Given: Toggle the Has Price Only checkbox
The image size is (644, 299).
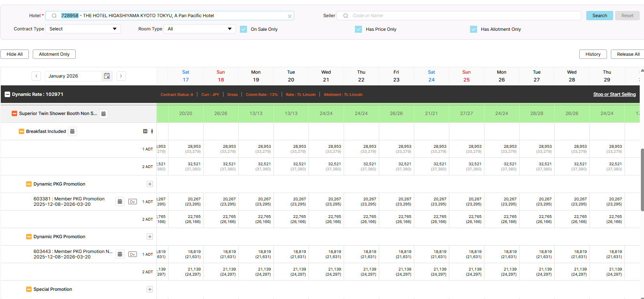Looking at the screenshot, I should tap(358, 29).
